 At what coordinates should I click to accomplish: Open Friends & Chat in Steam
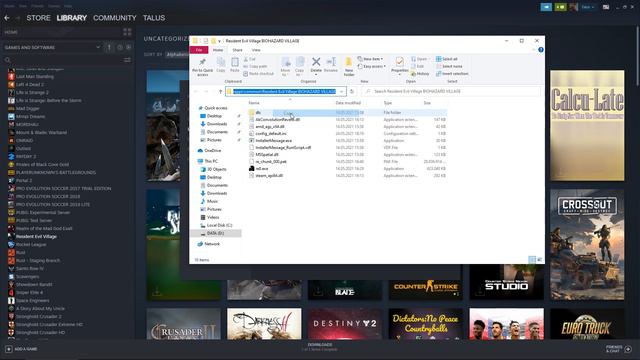[619, 349]
